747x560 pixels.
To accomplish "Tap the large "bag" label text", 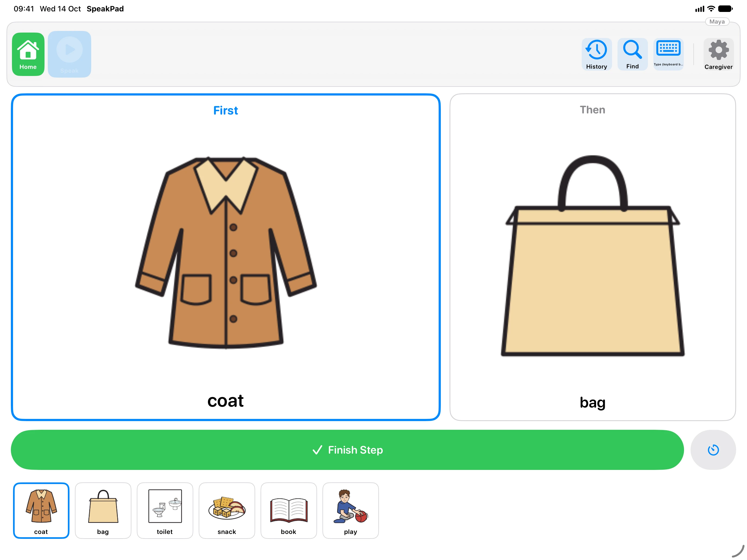I will point(592,402).
